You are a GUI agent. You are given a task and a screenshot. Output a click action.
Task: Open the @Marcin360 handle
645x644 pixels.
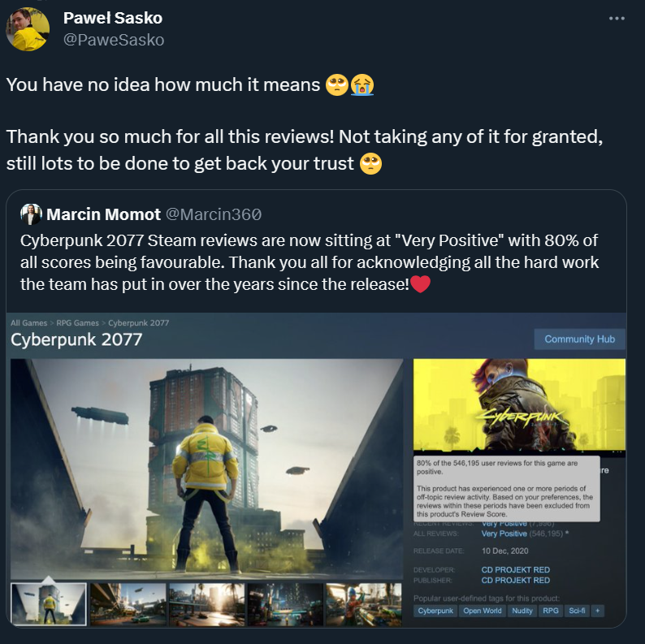214,214
